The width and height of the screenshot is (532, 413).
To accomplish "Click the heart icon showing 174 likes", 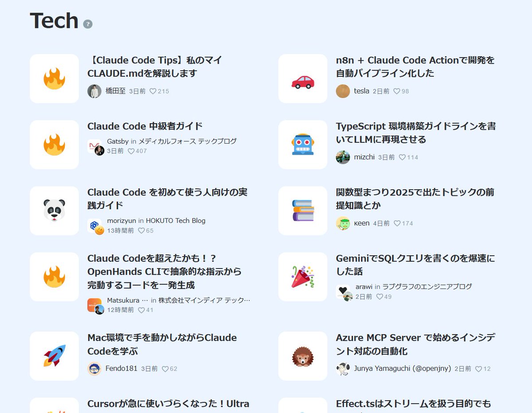I will tap(397, 223).
